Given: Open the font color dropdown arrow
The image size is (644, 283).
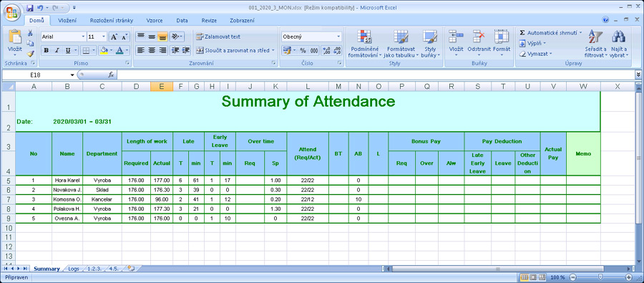Looking at the screenshot, I should pos(127,51).
